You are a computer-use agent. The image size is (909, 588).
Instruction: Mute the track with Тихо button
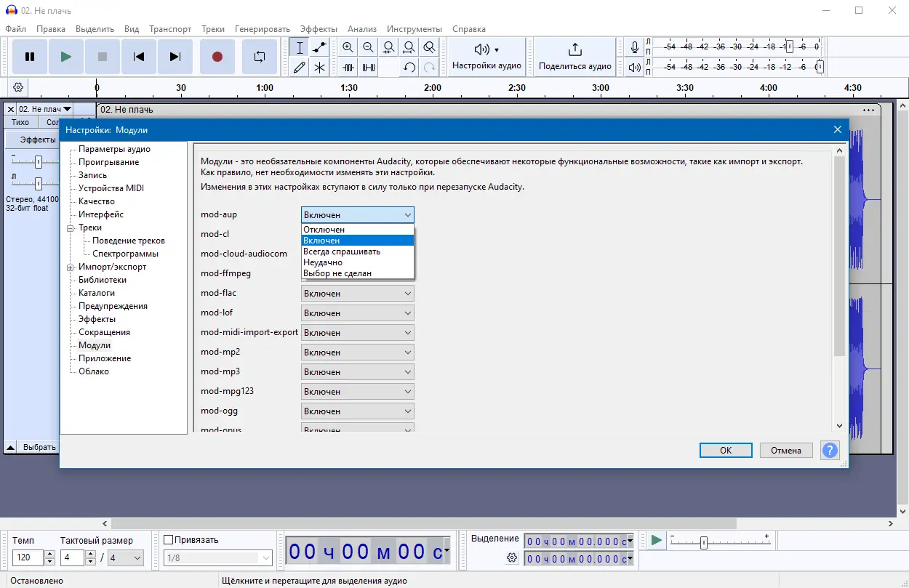(x=20, y=121)
